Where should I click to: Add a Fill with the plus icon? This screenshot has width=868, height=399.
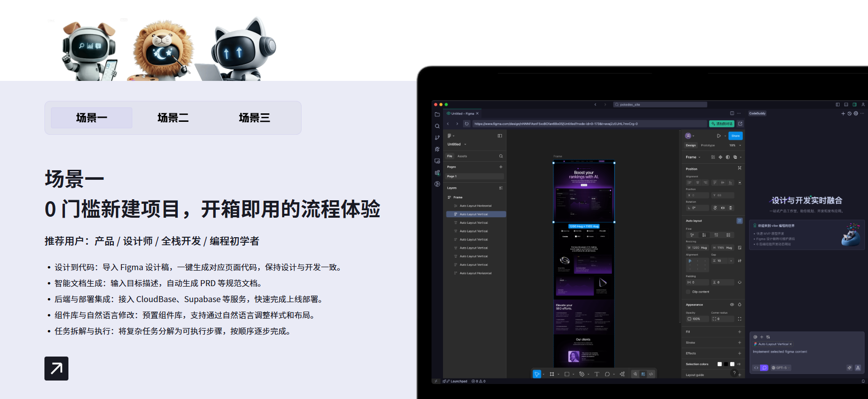(740, 332)
